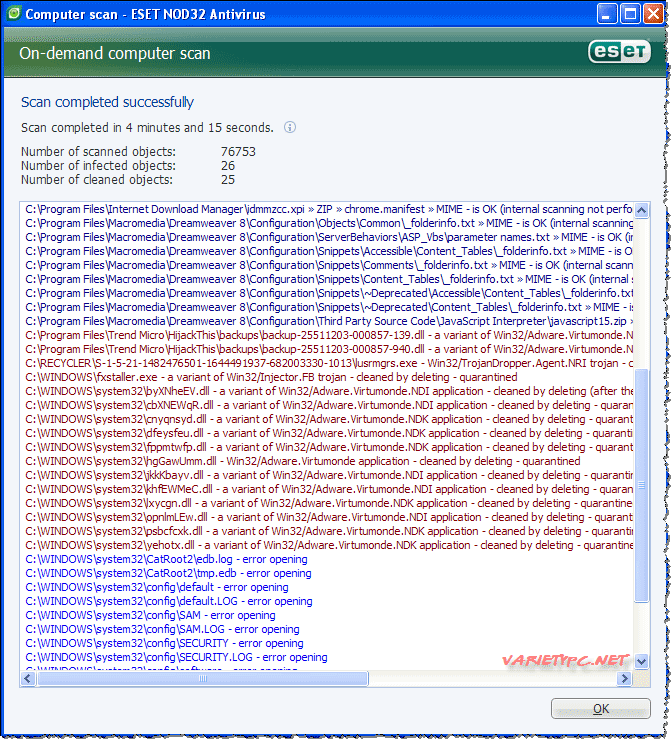Click the vertical scrollbar thumb
This screenshot has width=671, height=739.
point(641,485)
